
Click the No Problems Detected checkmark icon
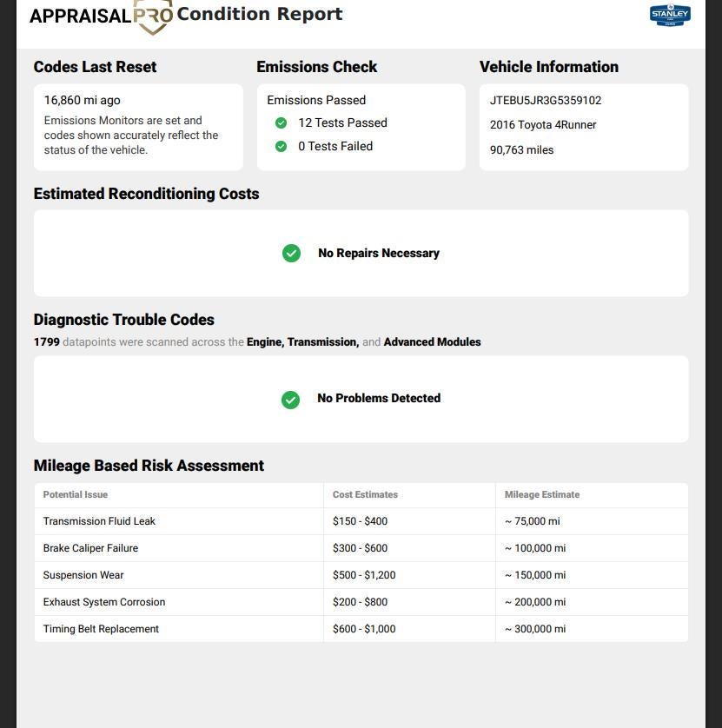pyautogui.click(x=291, y=400)
